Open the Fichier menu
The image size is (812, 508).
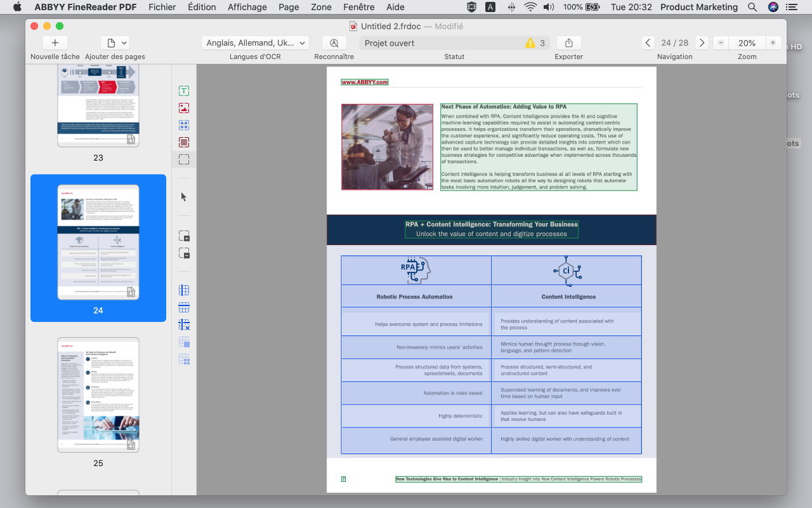pyautogui.click(x=162, y=7)
